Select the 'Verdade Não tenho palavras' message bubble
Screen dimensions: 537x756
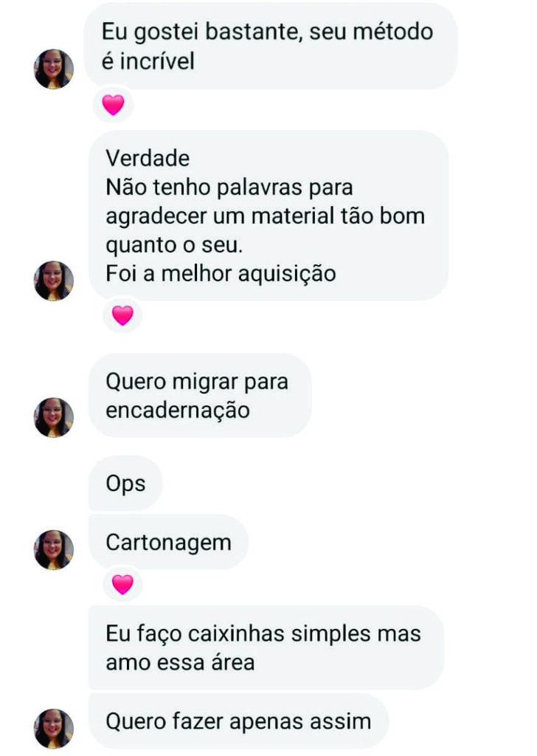(x=268, y=216)
